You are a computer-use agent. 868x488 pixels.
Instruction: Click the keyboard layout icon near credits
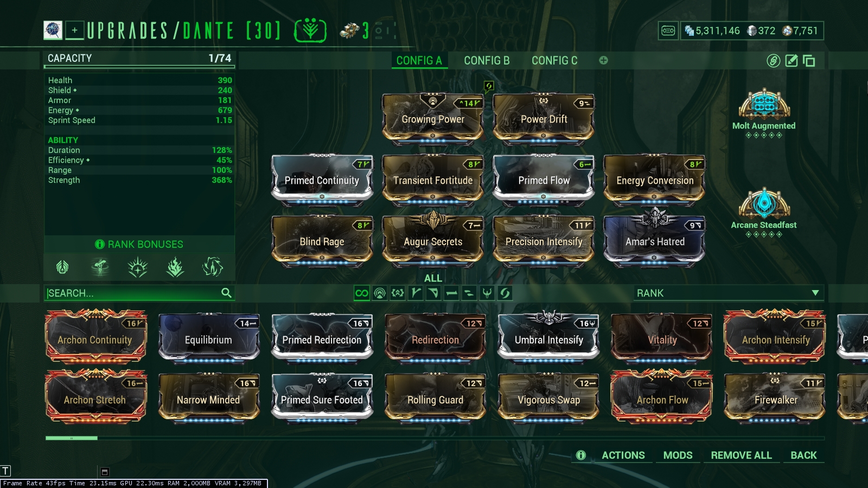[x=668, y=31]
